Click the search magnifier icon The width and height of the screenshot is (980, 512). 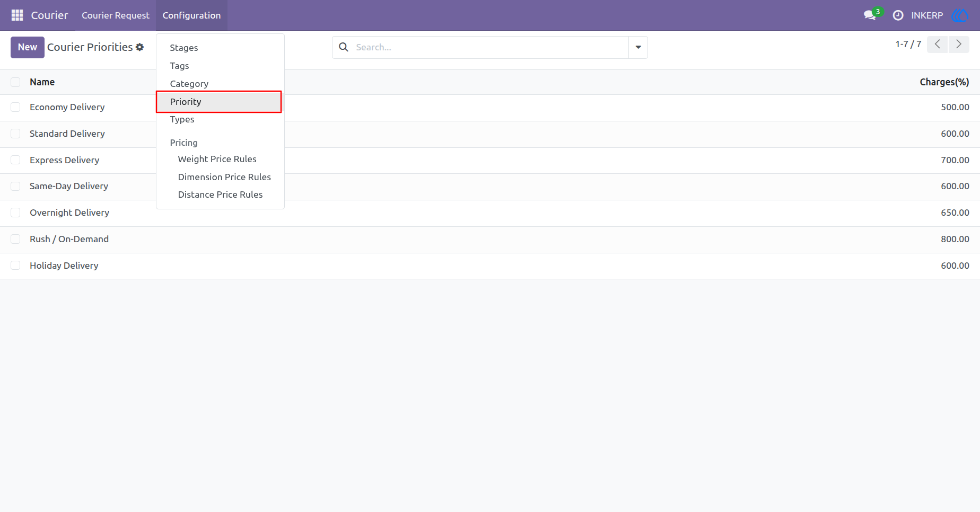tap(344, 47)
